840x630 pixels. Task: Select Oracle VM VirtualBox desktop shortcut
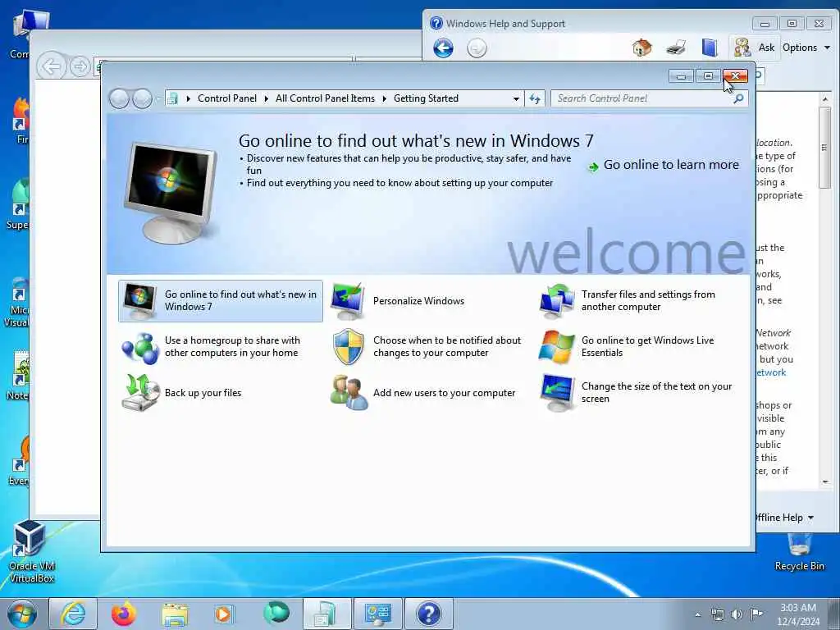point(31,552)
